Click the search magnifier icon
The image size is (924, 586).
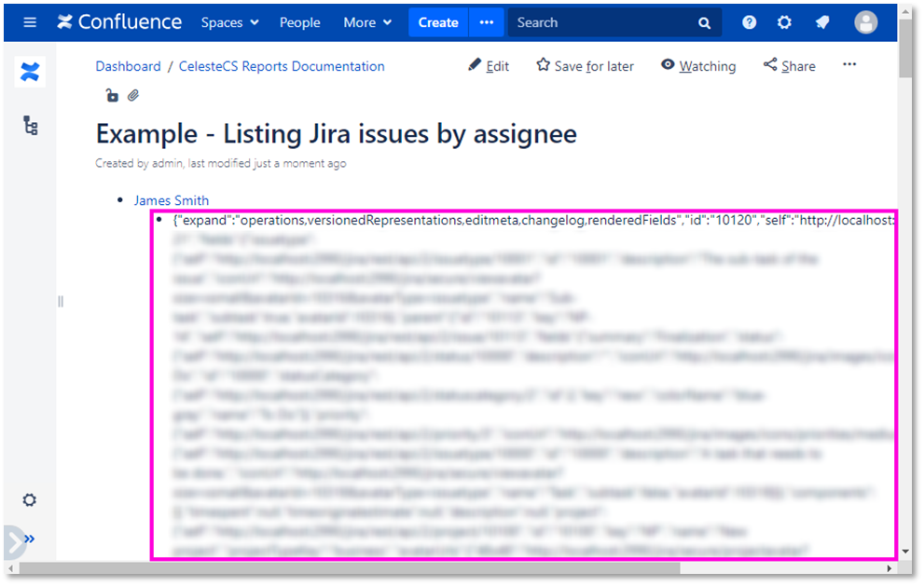[x=704, y=23]
